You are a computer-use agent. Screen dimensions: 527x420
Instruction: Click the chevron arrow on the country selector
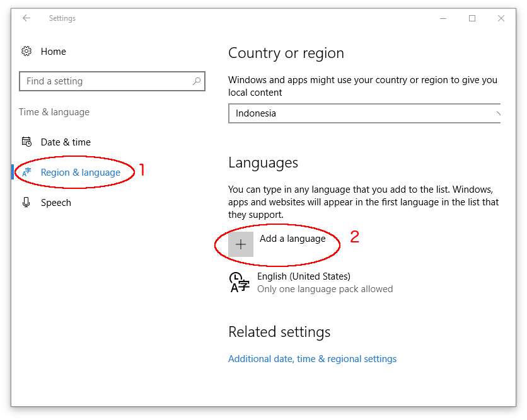498,113
